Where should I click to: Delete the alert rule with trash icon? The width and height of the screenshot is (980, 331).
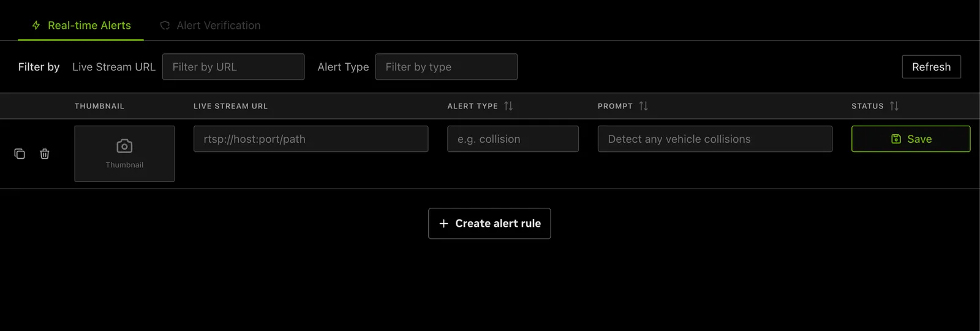(45, 154)
